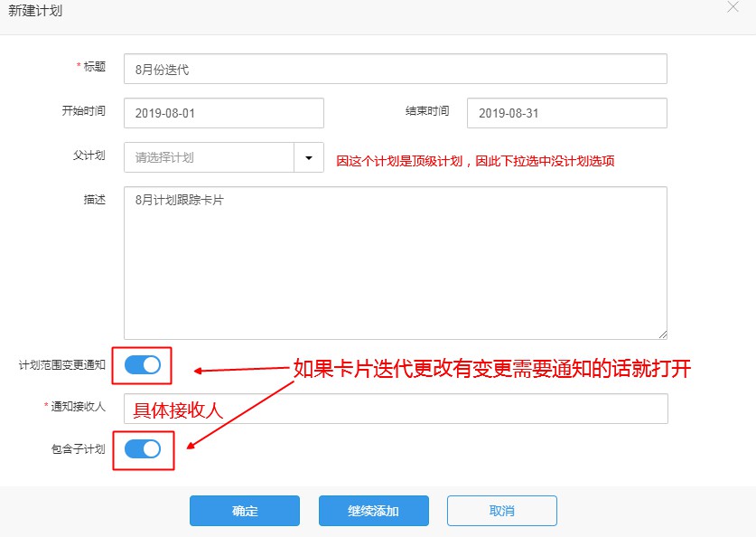Click the 确定 button
Screen dimensions: 756x537
[x=245, y=511]
